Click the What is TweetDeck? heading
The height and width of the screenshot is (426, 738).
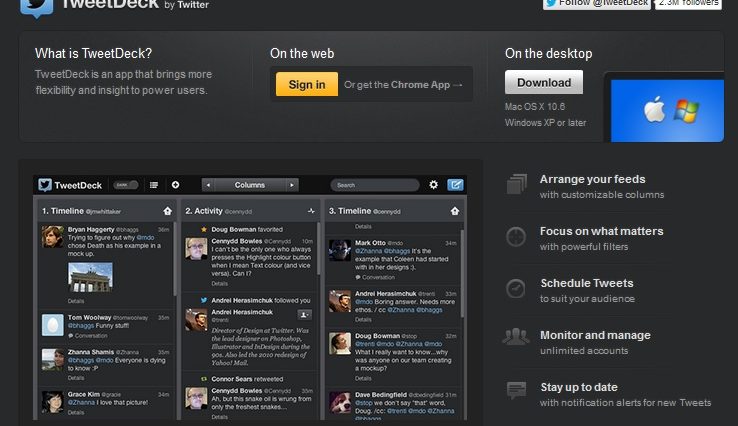(x=93, y=53)
